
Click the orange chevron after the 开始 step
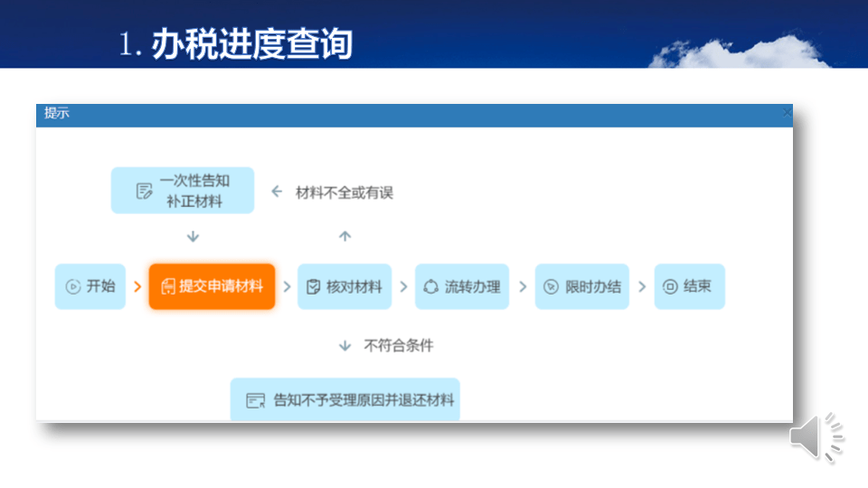137,286
